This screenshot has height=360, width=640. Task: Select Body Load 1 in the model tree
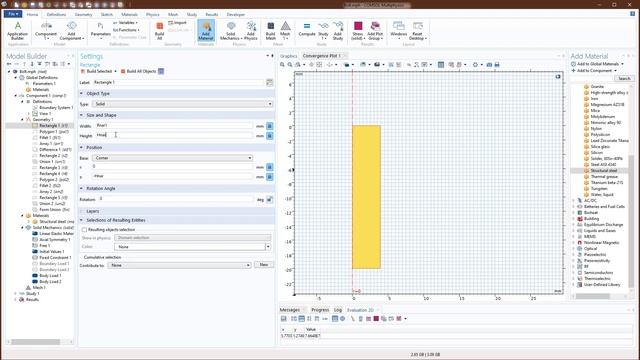pos(50,276)
